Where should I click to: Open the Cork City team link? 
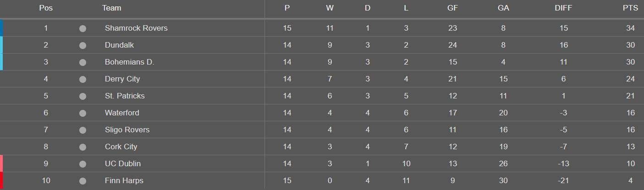[x=121, y=147]
